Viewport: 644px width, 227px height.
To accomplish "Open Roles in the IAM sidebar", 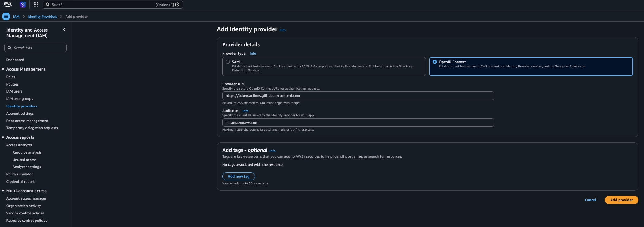I will (11, 77).
